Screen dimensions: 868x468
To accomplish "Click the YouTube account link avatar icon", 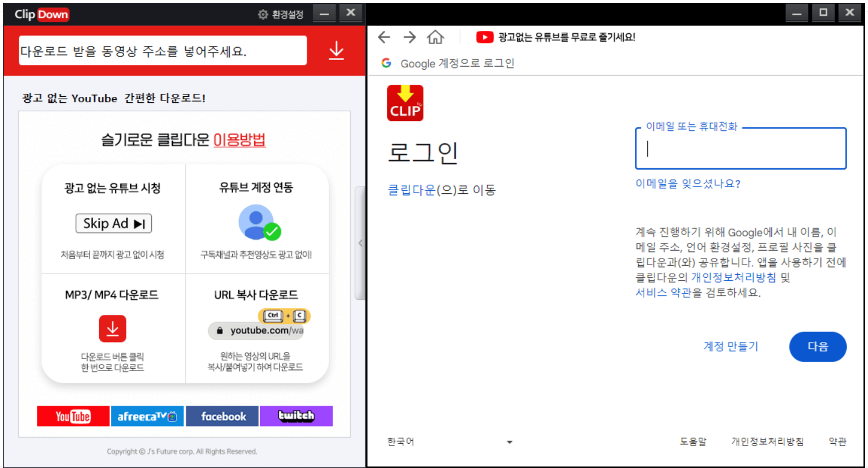I will pyautogui.click(x=259, y=222).
